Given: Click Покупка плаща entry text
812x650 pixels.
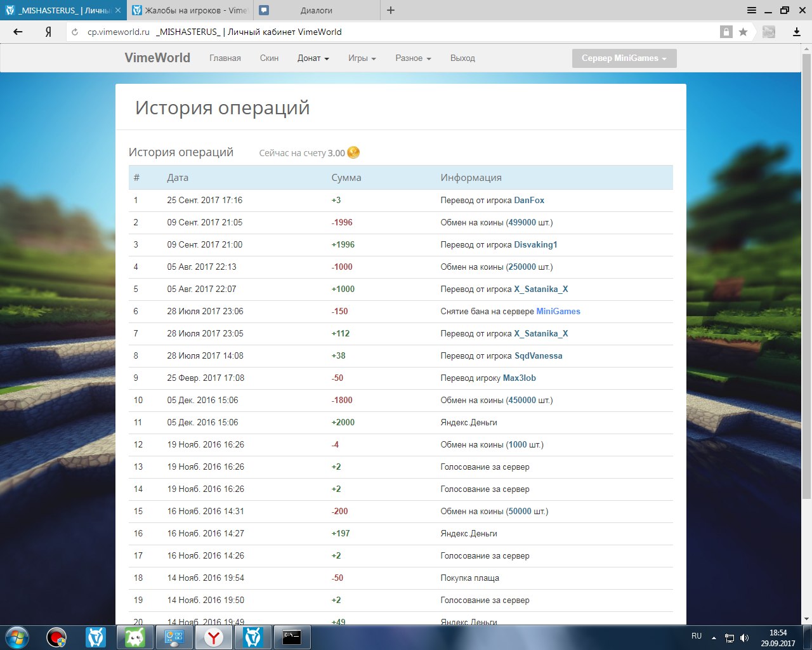Looking at the screenshot, I should coord(470,578).
